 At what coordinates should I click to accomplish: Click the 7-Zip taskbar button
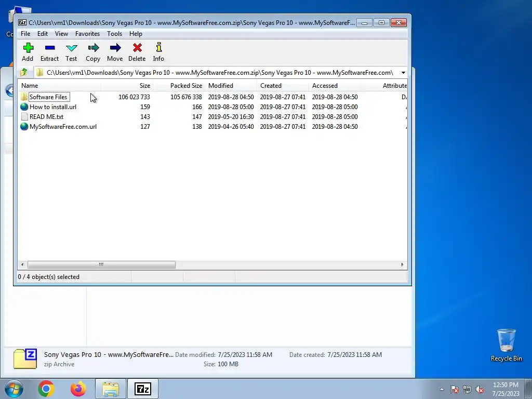(143, 389)
